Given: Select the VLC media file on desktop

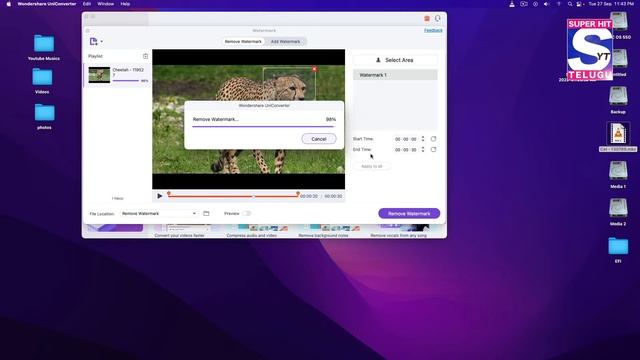Looking at the screenshot, I should (618, 133).
